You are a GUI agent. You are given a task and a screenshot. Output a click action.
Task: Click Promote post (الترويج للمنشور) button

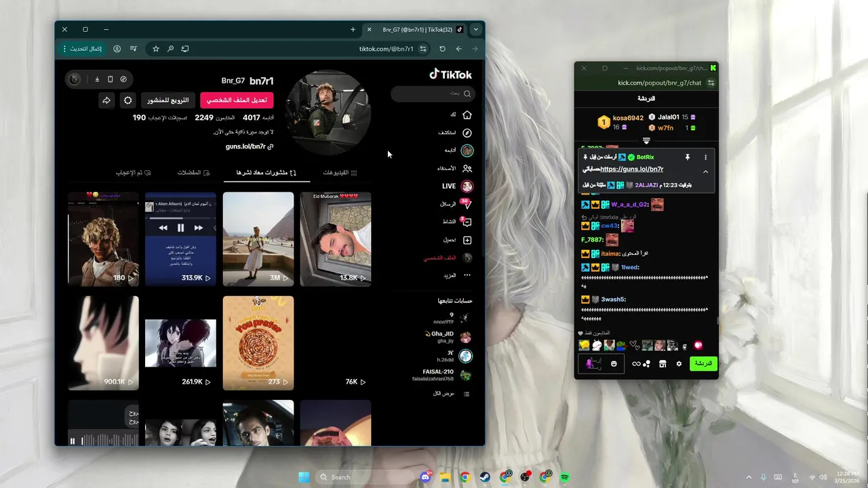[x=168, y=100]
